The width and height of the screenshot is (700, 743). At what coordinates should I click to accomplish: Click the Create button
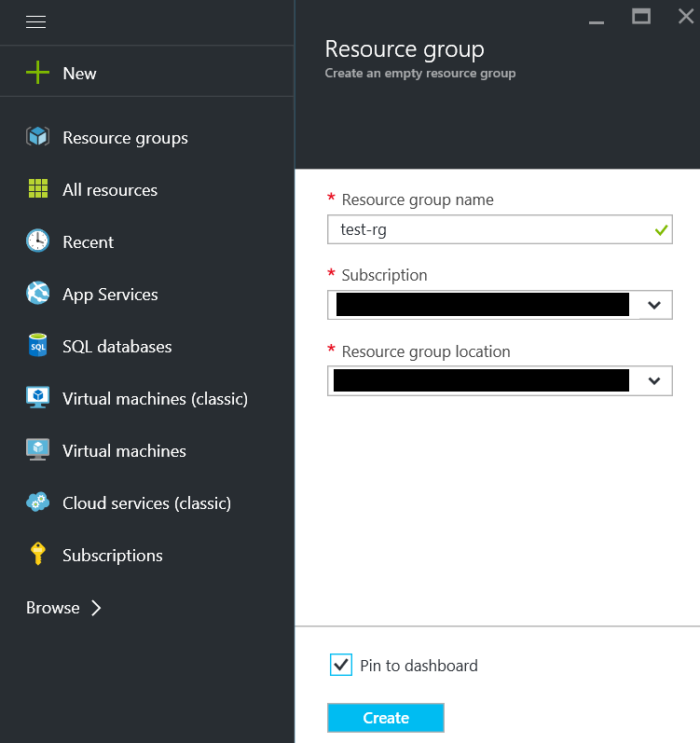click(386, 718)
